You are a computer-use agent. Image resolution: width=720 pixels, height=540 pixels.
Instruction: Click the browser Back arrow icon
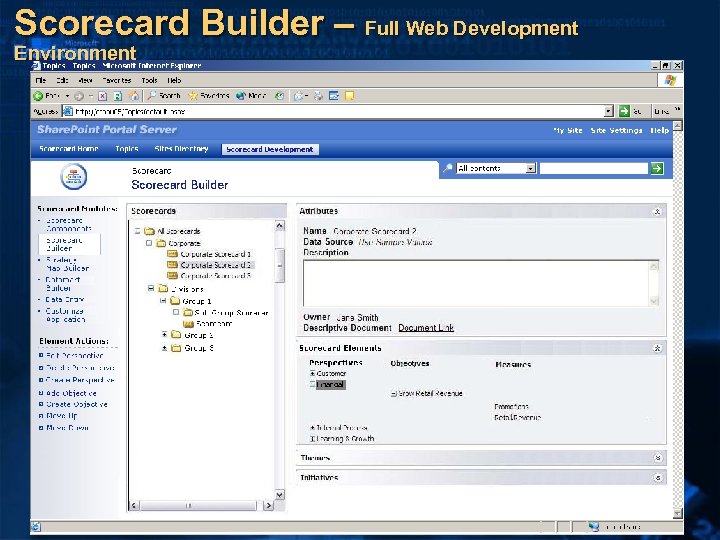38,96
